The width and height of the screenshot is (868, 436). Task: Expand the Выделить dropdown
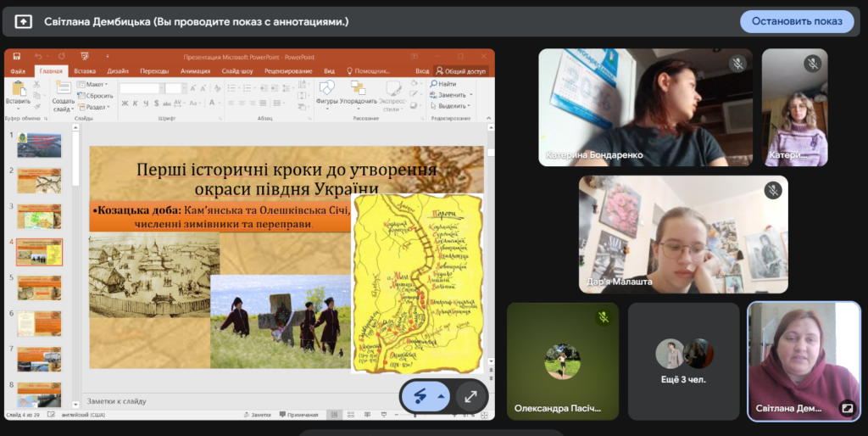(453, 106)
